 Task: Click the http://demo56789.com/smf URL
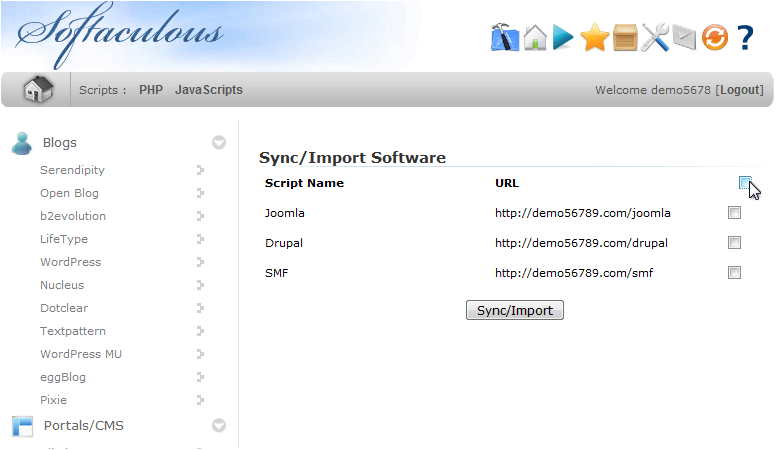coord(574,273)
